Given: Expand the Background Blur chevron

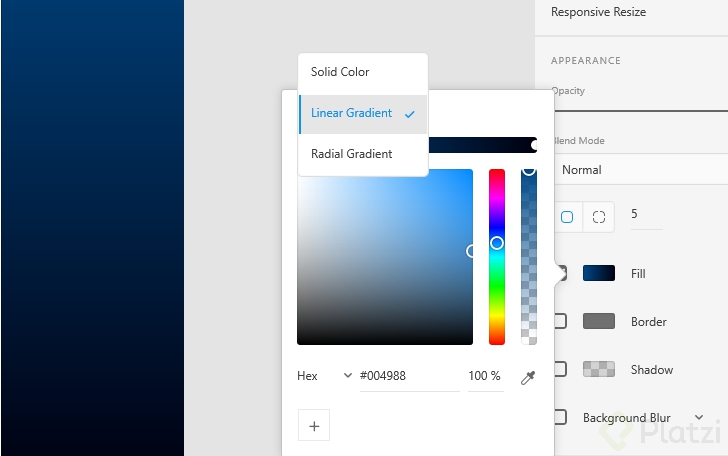Looking at the screenshot, I should (x=699, y=417).
